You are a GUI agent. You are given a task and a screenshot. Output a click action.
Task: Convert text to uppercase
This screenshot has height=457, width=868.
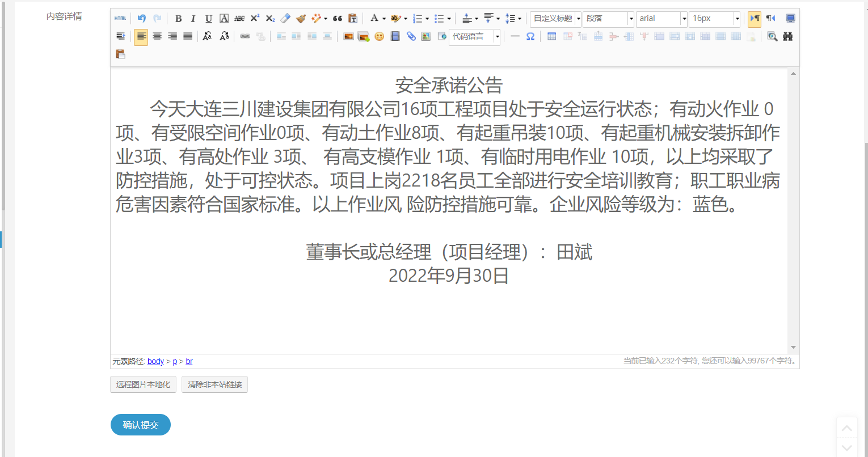coord(208,36)
